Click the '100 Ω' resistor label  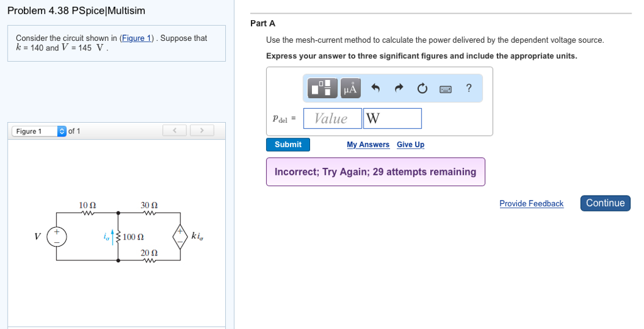coord(133,237)
